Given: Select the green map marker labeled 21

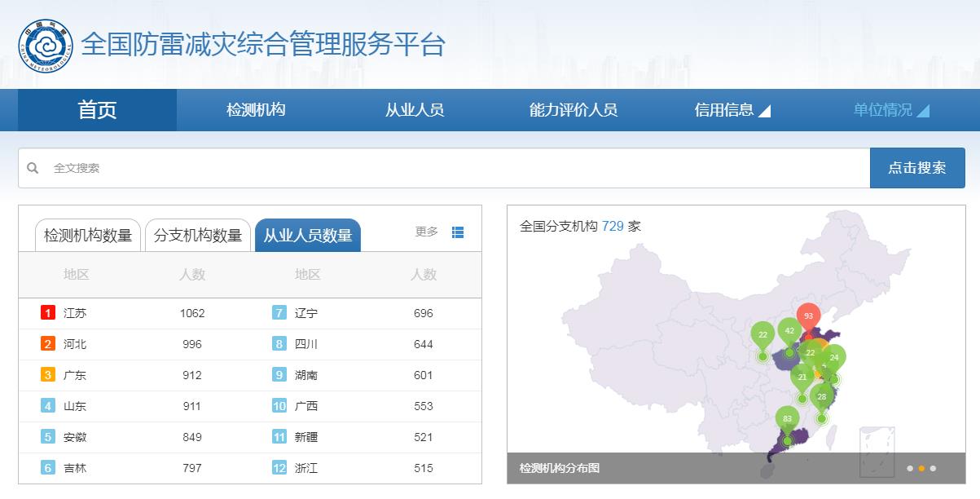Looking at the screenshot, I should pyautogui.click(x=802, y=376).
